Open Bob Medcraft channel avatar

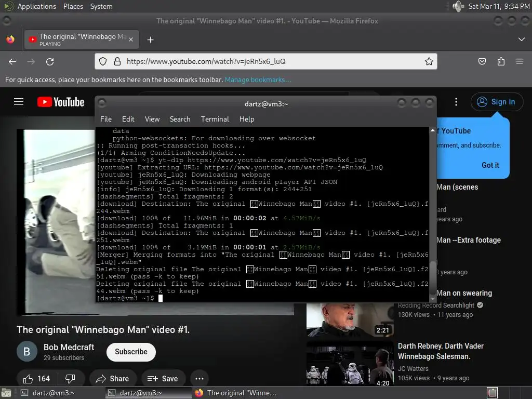27,352
